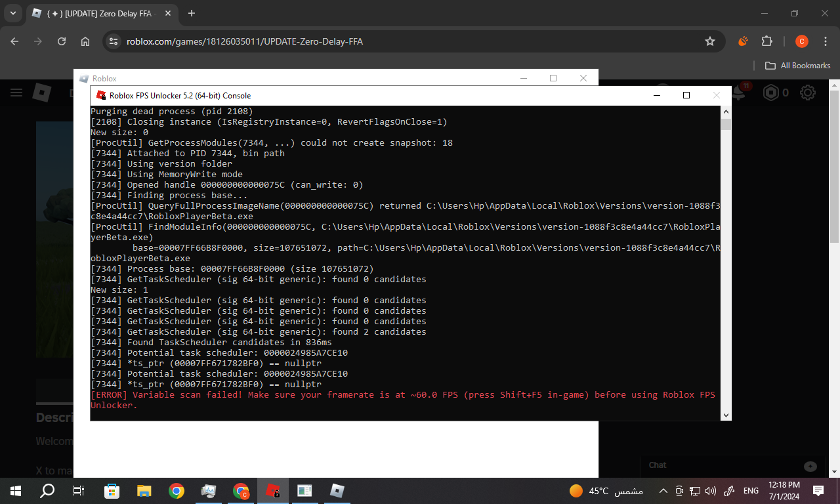Switch to Chrome with the C profile badge
840x504 pixels.
click(241, 490)
